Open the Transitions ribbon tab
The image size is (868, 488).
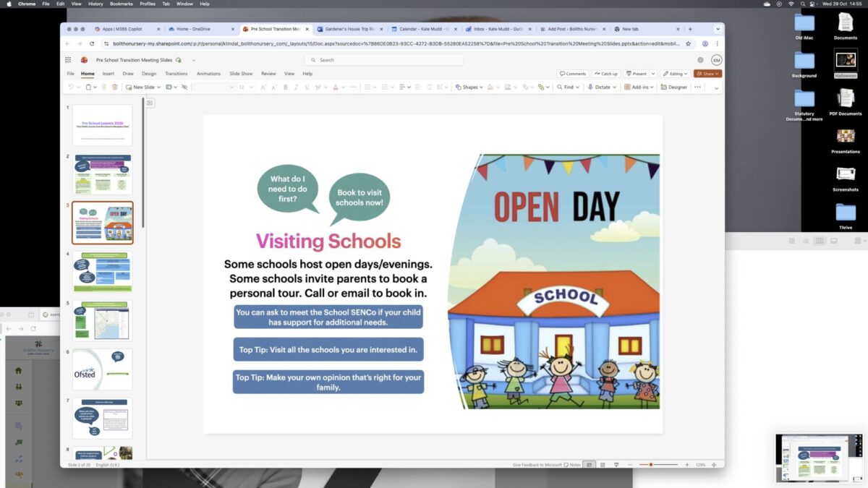click(x=176, y=74)
